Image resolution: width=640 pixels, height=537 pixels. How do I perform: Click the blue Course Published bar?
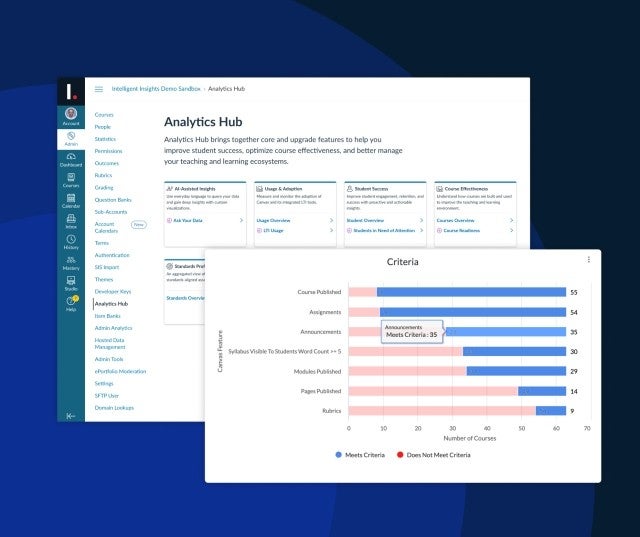coord(470,292)
